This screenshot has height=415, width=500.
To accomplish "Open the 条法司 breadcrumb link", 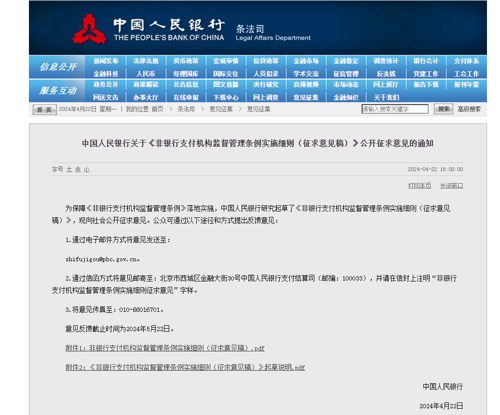I will (x=186, y=109).
